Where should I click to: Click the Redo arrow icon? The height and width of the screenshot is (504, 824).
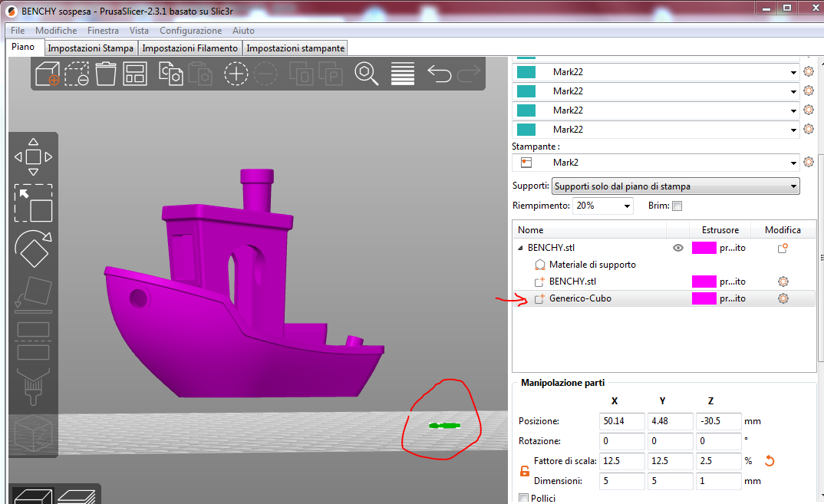coord(469,74)
